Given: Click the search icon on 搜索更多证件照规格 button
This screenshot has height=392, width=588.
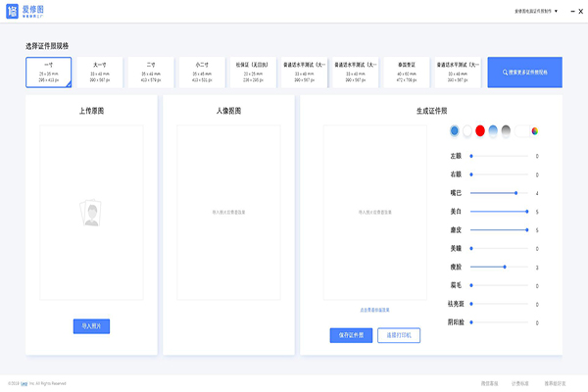Looking at the screenshot, I should click(x=505, y=73).
